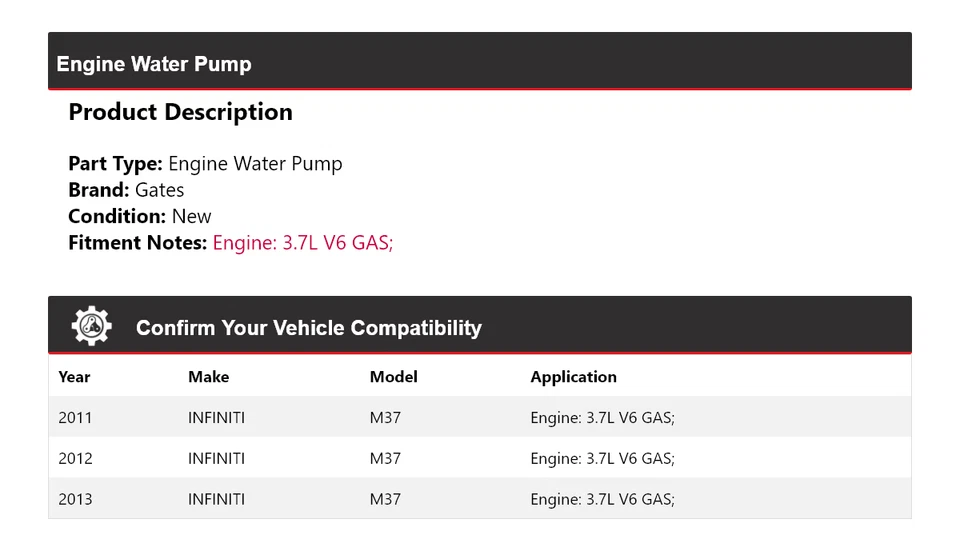Click the Application column header
This screenshot has height=551, width=960.
[x=573, y=377]
